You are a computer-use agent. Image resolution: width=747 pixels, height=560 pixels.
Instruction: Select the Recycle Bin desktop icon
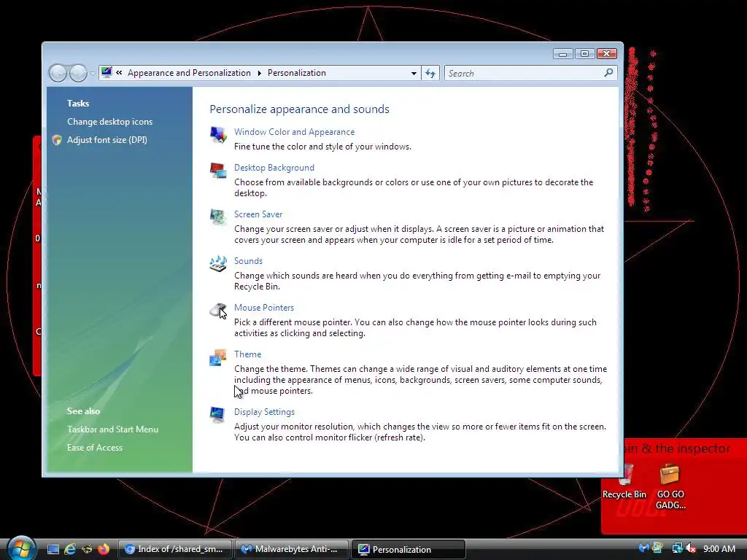tap(624, 482)
